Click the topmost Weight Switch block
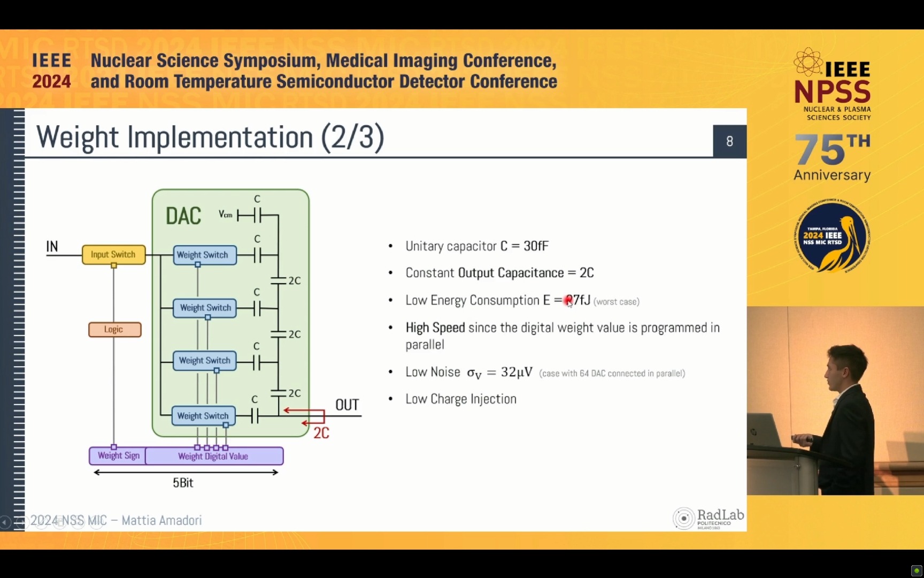 point(204,255)
